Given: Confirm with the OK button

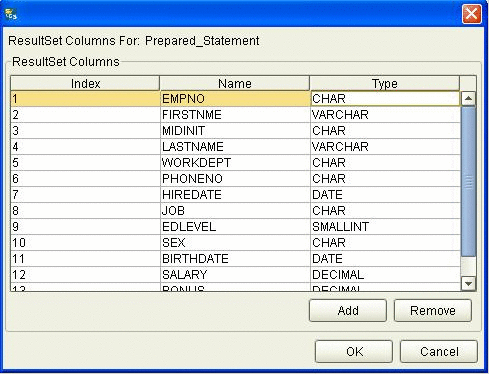Looking at the screenshot, I should click(x=354, y=351).
